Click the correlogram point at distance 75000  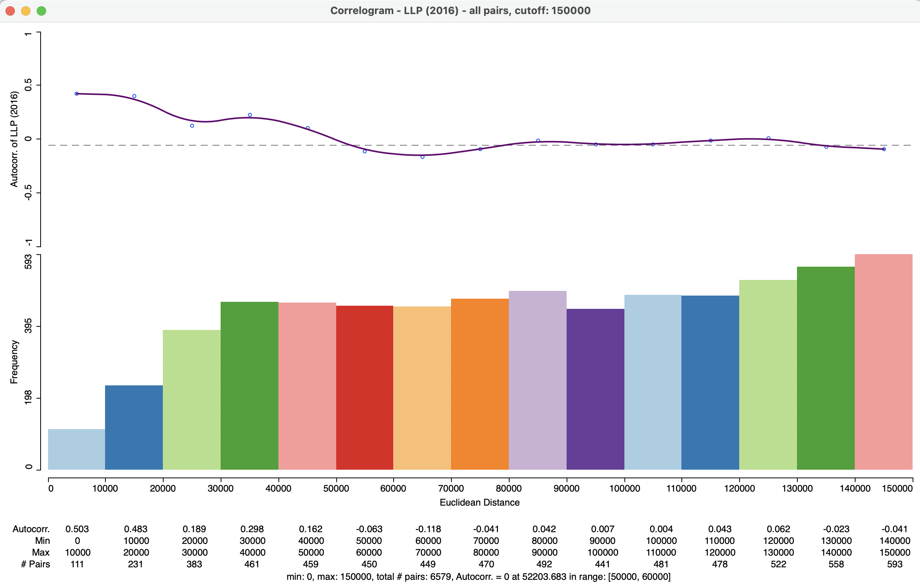click(480, 149)
